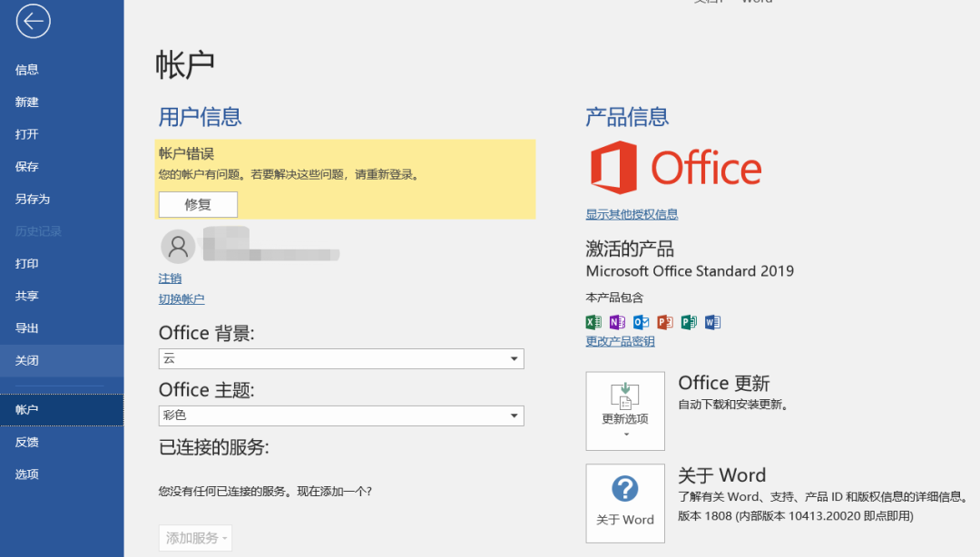The height and width of the screenshot is (557, 980).
Task: Click the Publisher product icon
Action: point(689,322)
